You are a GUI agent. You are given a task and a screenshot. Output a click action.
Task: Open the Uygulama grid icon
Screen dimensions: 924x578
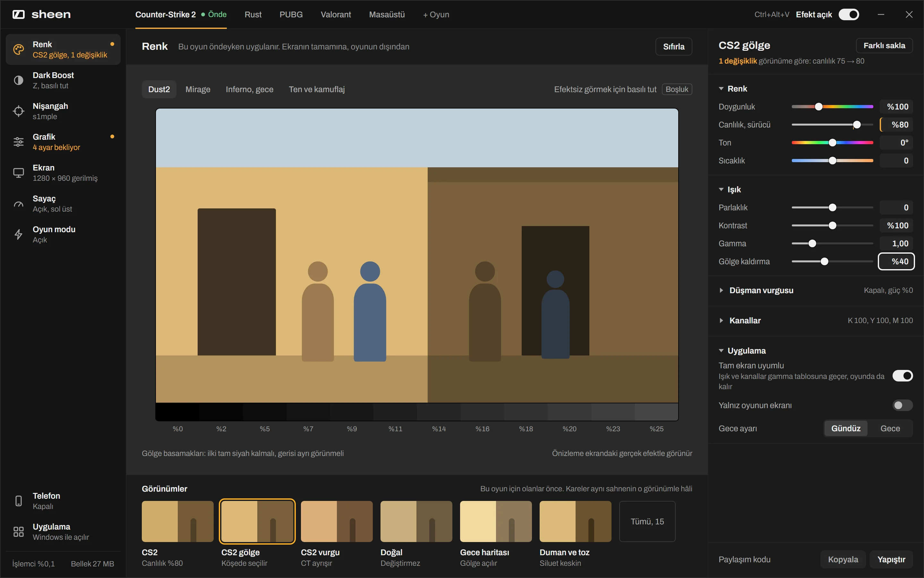point(18,532)
